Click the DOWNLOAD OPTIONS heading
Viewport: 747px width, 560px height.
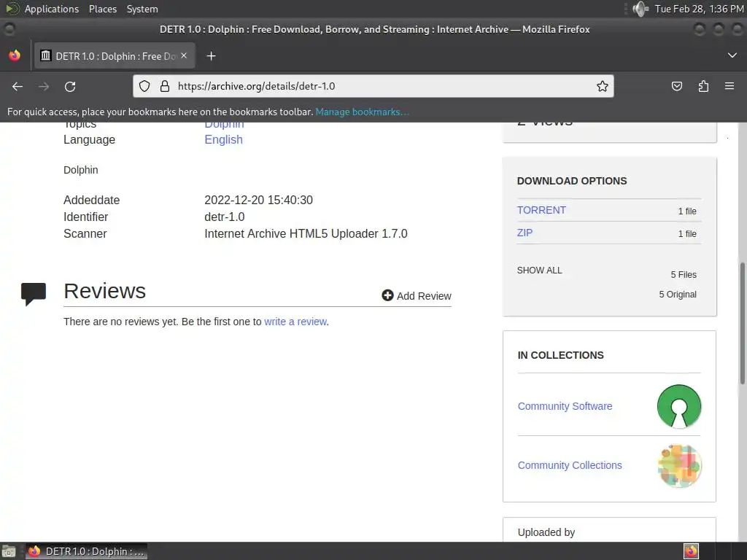[x=572, y=181]
